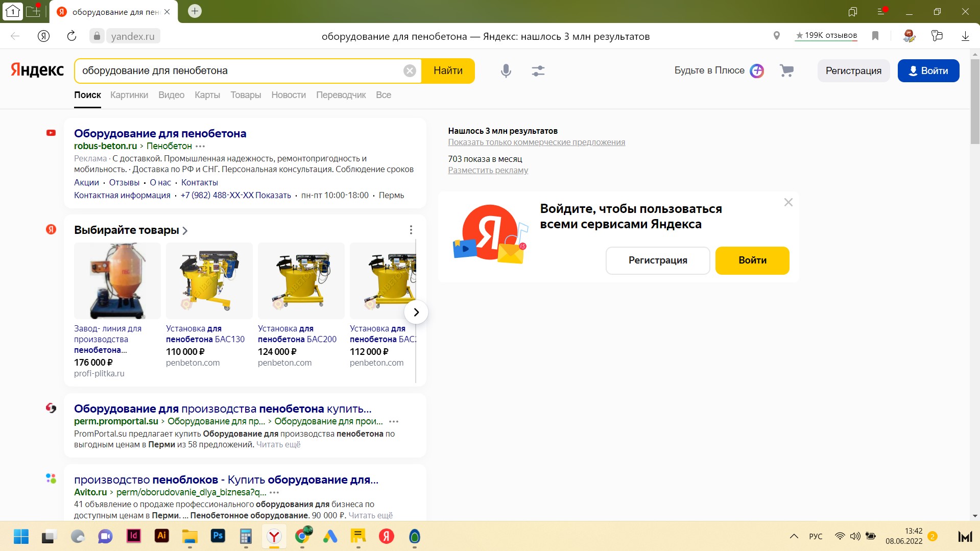The width and height of the screenshot is (980, 551).
Task: Open browser downloads
Action: coord(965,36)
